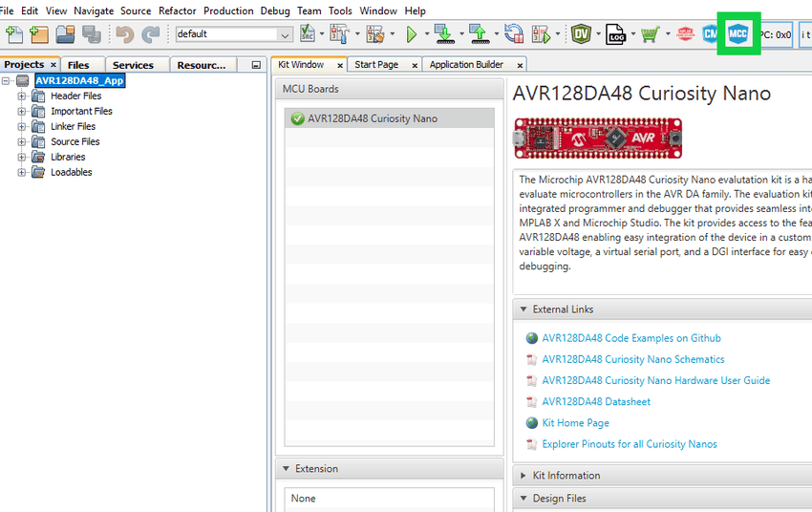Click the shopping cart icon in toolbar
This screenshot has height=512, width=812.
(x=650, y=34)
